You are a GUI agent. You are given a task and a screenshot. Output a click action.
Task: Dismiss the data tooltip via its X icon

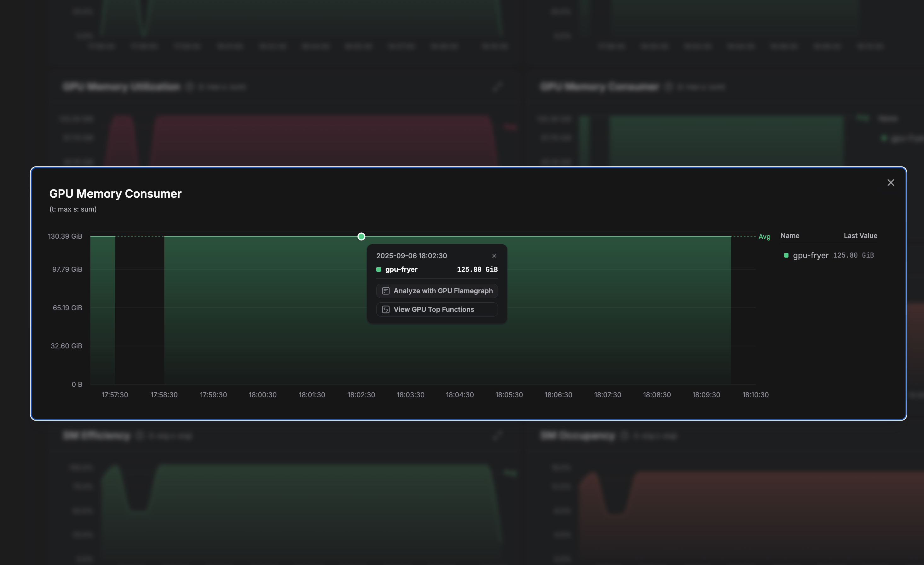pyautogui.click(x=494, y=255)
